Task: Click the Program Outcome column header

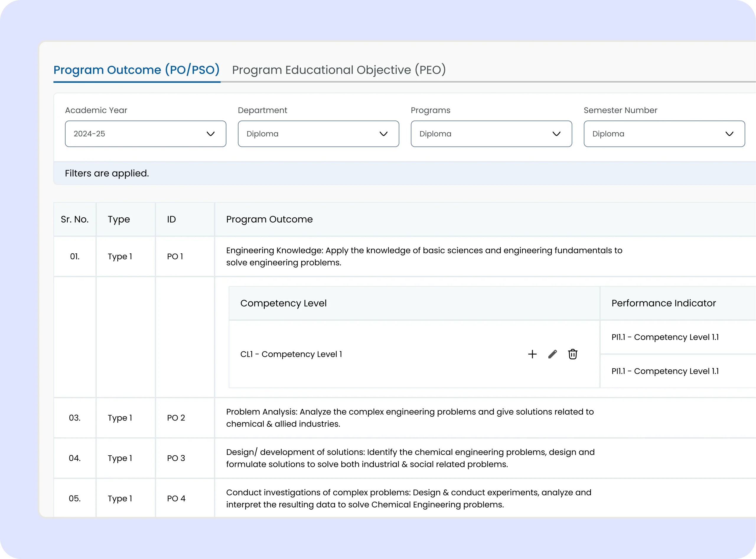Action: [269, 219]
